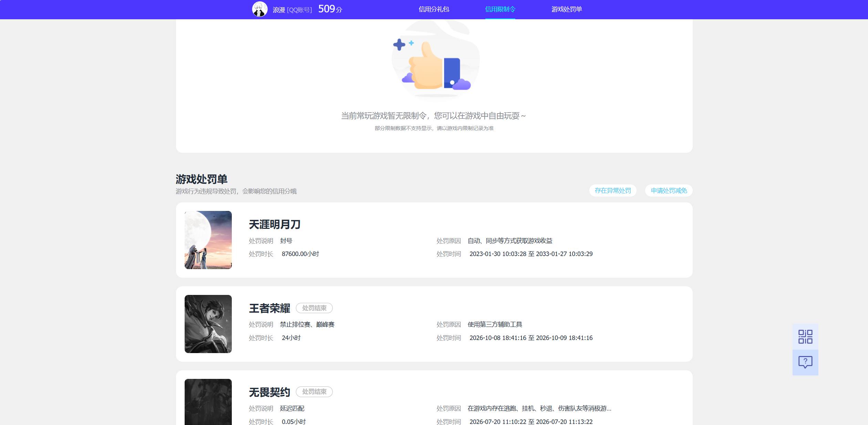Click the 游戏处罚单 section heading

point(201,179)
